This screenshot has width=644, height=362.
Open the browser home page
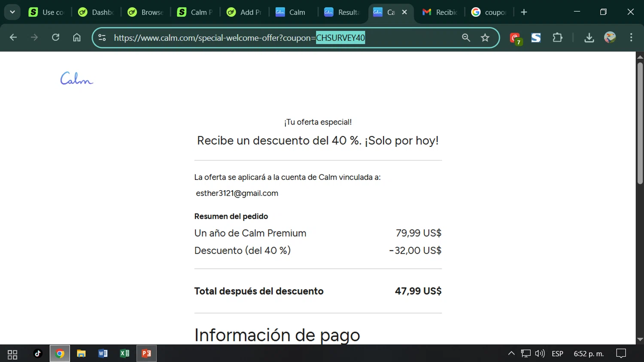(76, 37)
